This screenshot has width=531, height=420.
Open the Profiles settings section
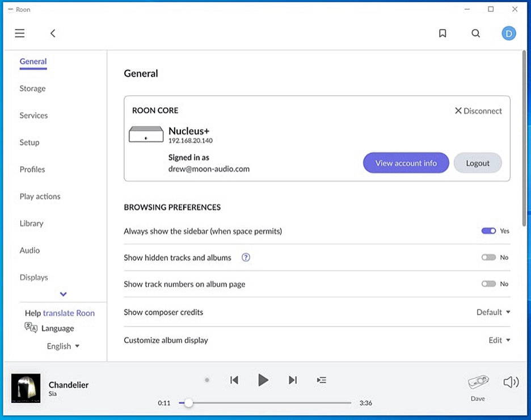tap(32, 169)
